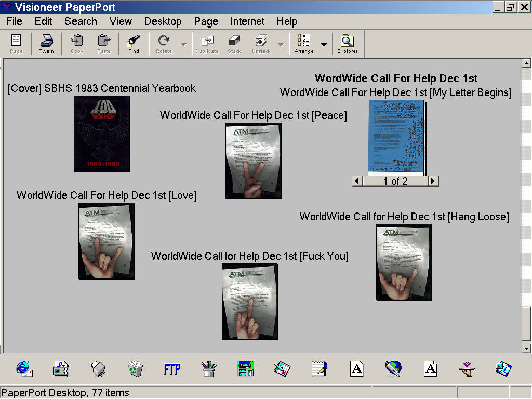Select the SBHS 1983 Centennial Yearbook thumbnail
The height and width of the screenshot is (399, 532).
(102, 134)
